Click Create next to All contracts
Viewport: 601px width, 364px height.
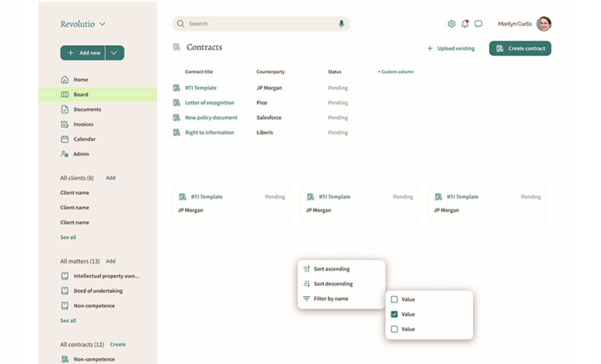point(118,345)
